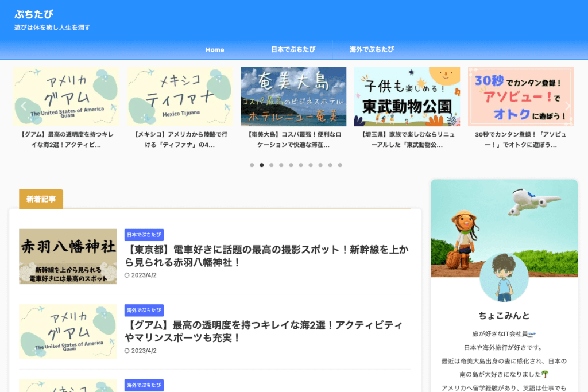Open the 日本でぷちたび menu item
This screenshot has height=392, width=588.
click(x=293, y=50)
